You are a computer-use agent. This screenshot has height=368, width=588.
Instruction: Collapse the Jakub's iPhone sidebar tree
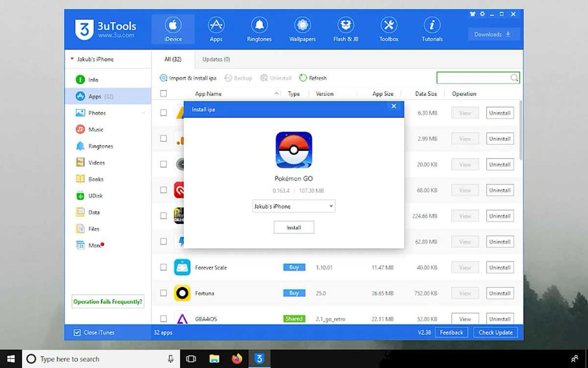[73, 59]
